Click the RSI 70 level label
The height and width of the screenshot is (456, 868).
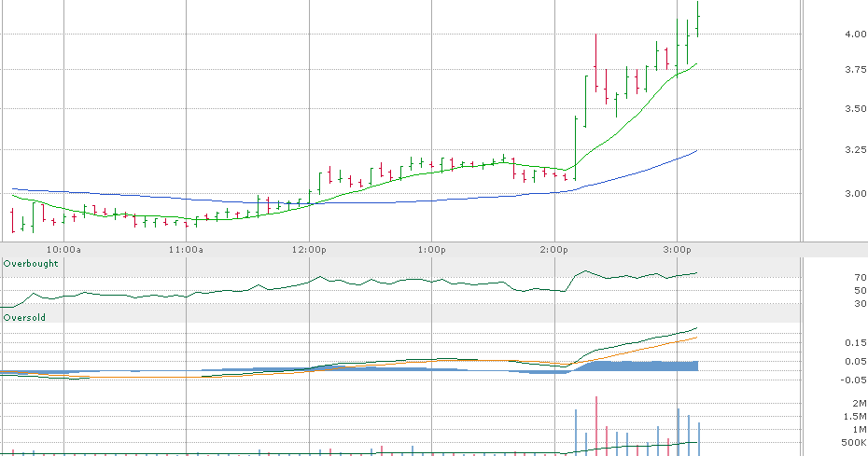click(x=861, y=277)
